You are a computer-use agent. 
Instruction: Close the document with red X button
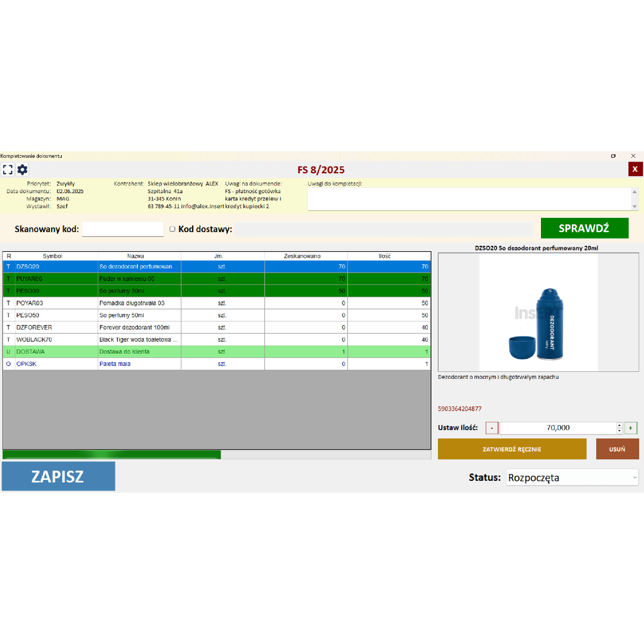pos(635,169)
